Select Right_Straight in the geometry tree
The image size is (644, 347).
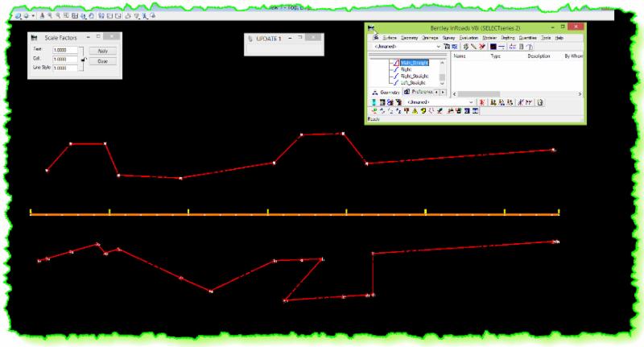tap(415, 76)
